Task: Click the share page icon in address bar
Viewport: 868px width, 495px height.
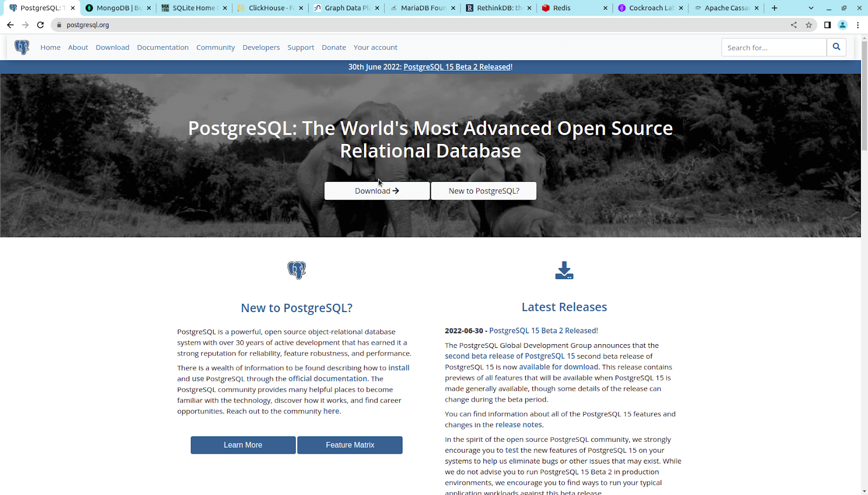Action: pos(794,25)
